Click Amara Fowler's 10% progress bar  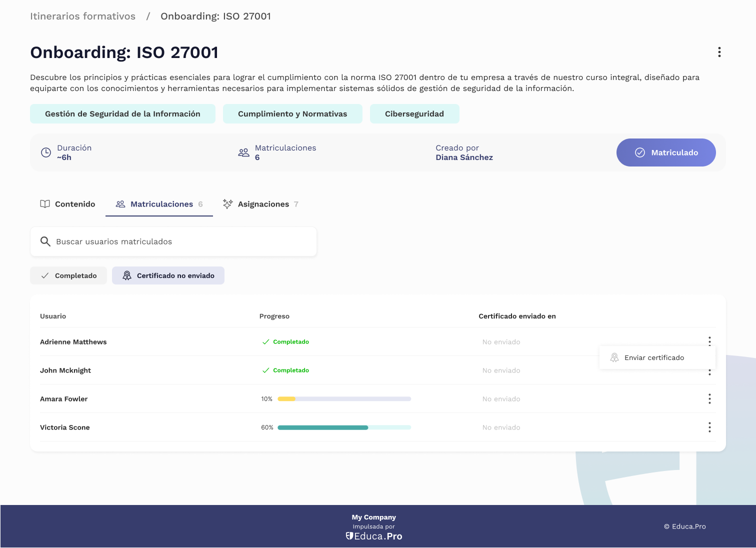344,399
